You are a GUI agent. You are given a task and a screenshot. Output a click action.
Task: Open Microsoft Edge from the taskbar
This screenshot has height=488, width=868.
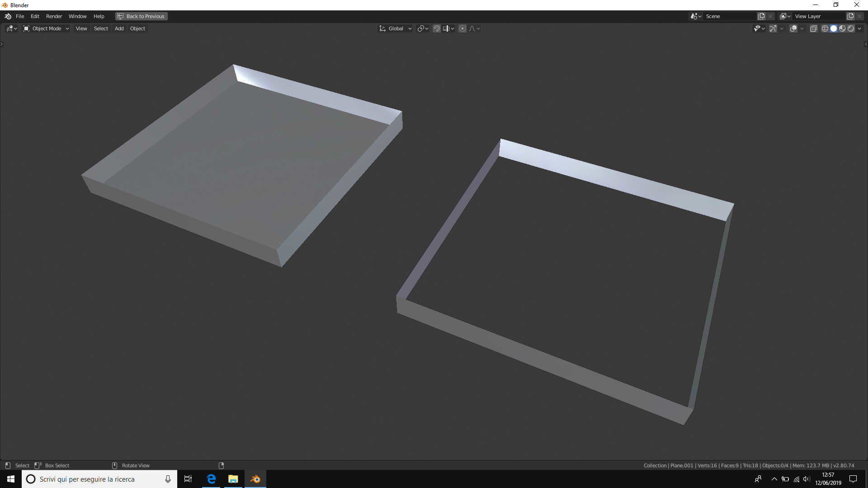pyautogui.click(x=211, y=479)
